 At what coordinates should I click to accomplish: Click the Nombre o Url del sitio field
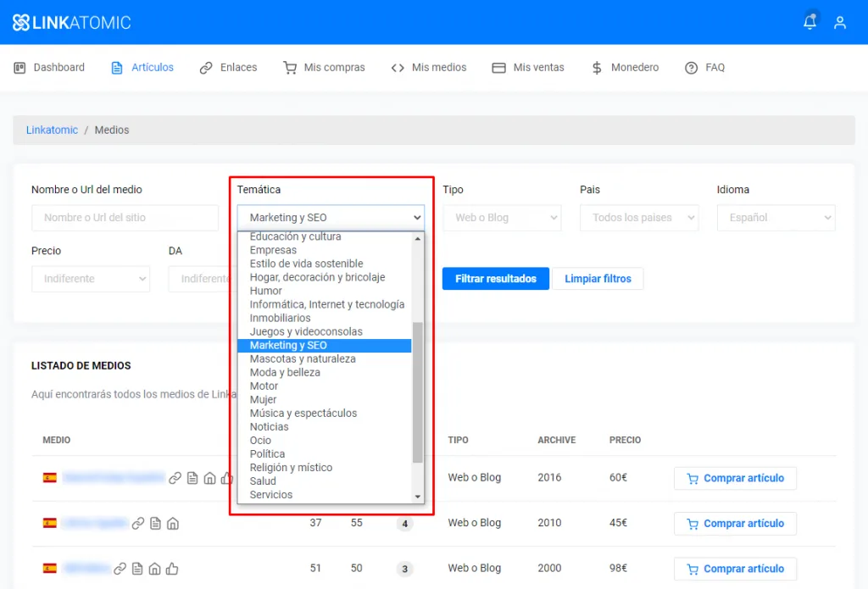pyautogui.click(x=125, y=218)
